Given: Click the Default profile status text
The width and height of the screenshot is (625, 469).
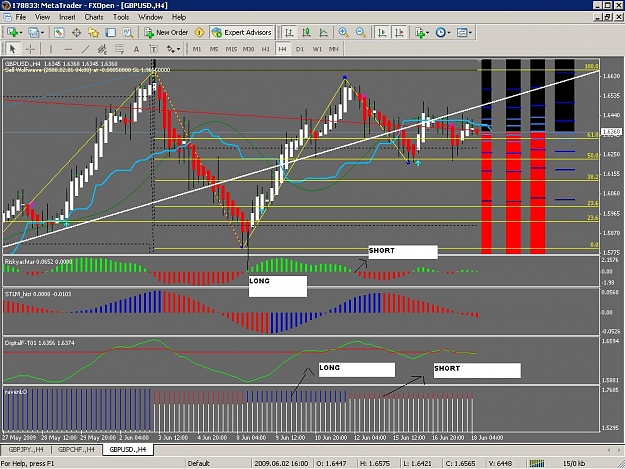Looking at the screenshot, I should 199,463.
